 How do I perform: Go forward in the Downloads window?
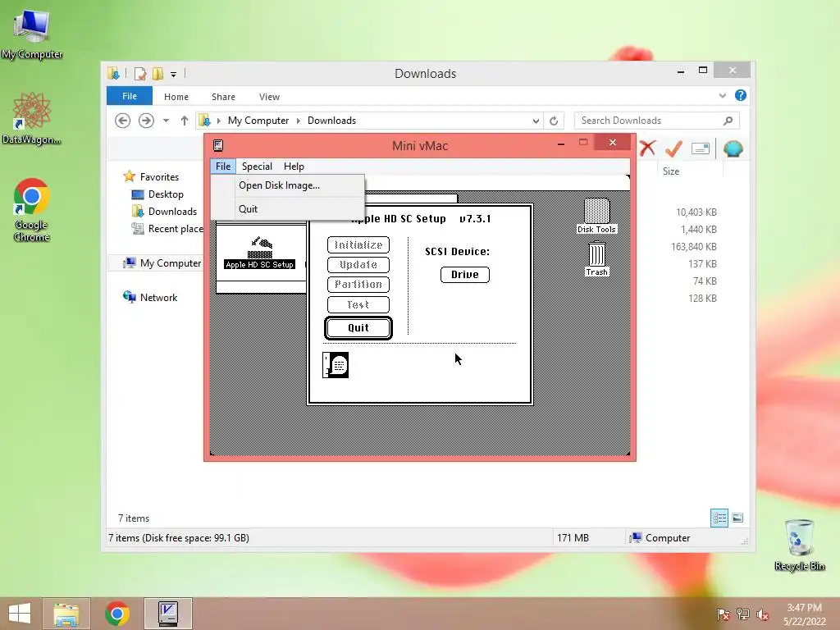pos(146,121)
